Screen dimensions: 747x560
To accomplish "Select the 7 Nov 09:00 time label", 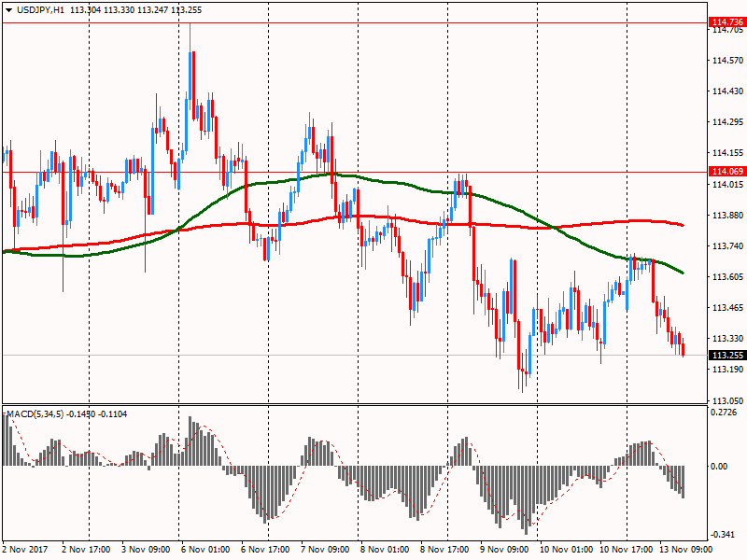I will [x=325, y=550].
